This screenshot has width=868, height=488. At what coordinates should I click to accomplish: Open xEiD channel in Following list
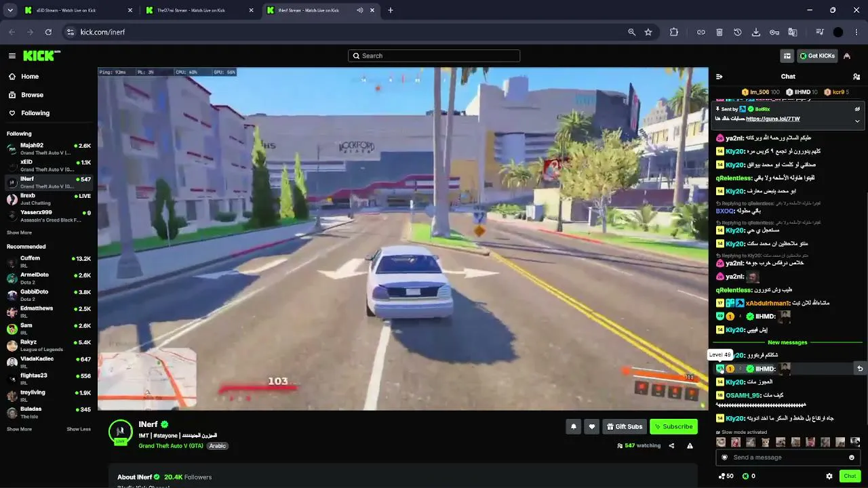tap(49, 165)
